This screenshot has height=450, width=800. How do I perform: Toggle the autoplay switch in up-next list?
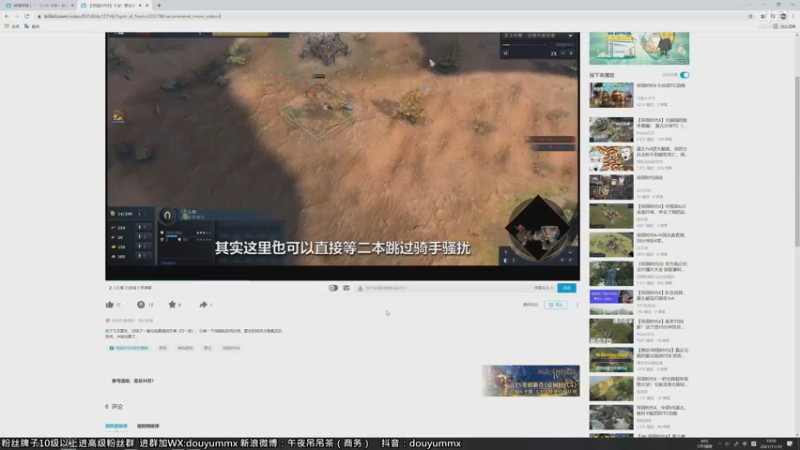(x=684, y=75)
